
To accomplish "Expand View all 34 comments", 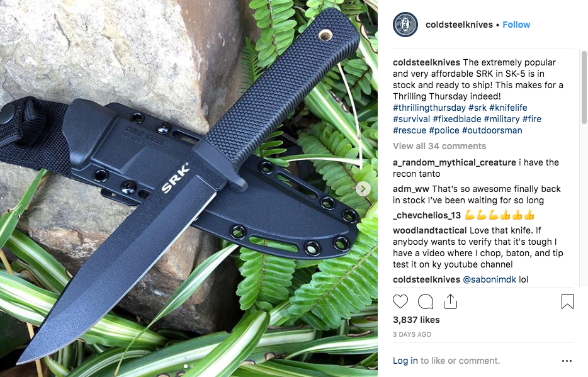I will pyautogui.click(x=439, y=146).
